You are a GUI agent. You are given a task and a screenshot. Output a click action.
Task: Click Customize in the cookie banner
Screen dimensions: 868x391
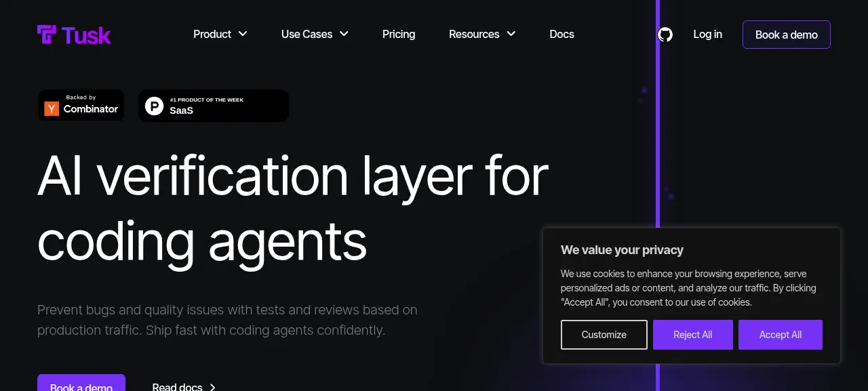click(x=604, y=335)
